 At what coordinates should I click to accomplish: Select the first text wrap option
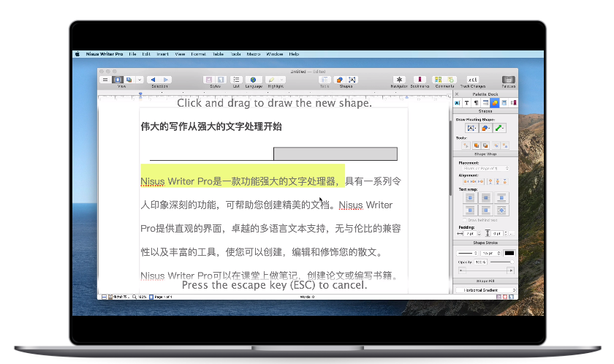[x=470, y=197]
